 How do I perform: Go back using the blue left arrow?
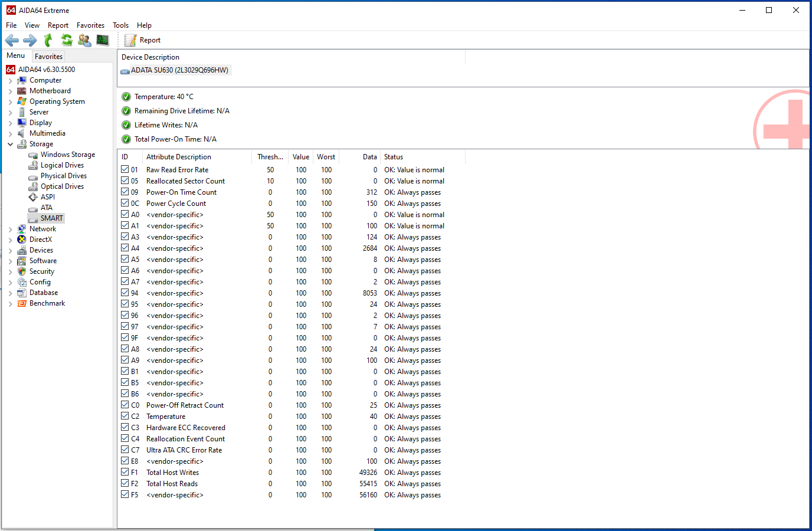click(x=12, y=40)
